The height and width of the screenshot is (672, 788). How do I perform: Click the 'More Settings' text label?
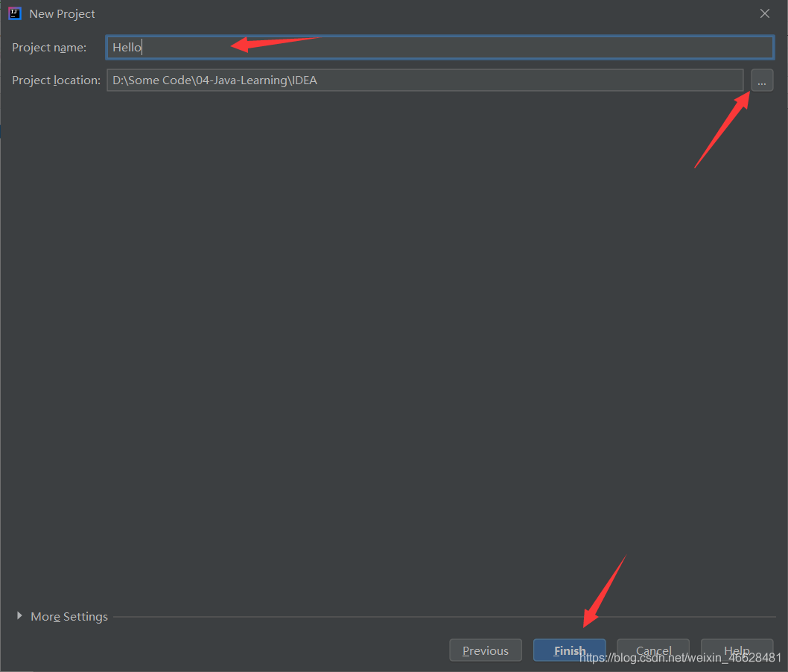(69, 616)
